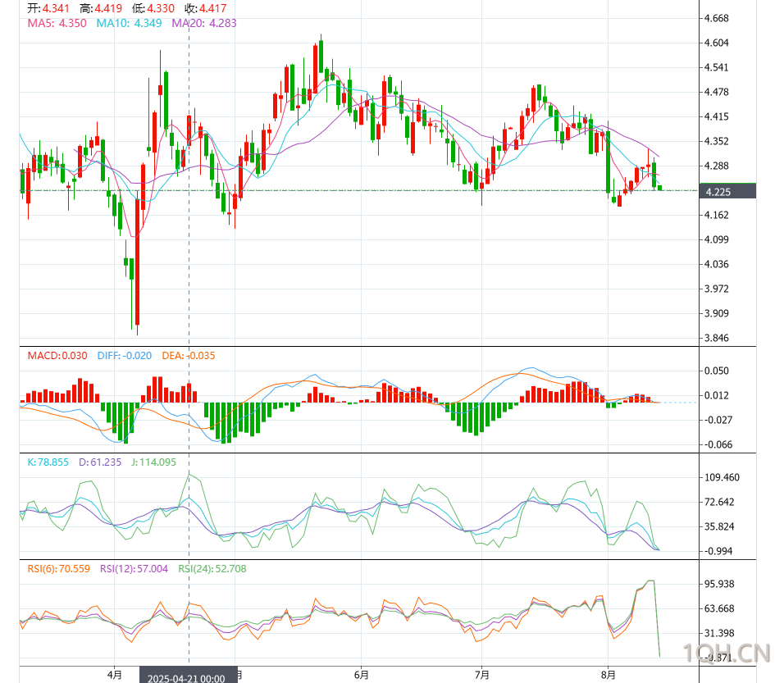Screen dimensions: 784x683
Task: Click the 4月 marker on time axis
Action: (115, 675)
